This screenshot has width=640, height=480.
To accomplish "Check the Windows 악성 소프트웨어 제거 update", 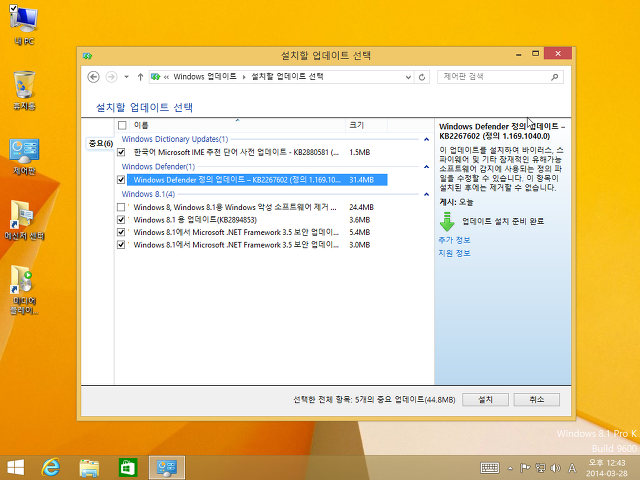I will point(121,207).
